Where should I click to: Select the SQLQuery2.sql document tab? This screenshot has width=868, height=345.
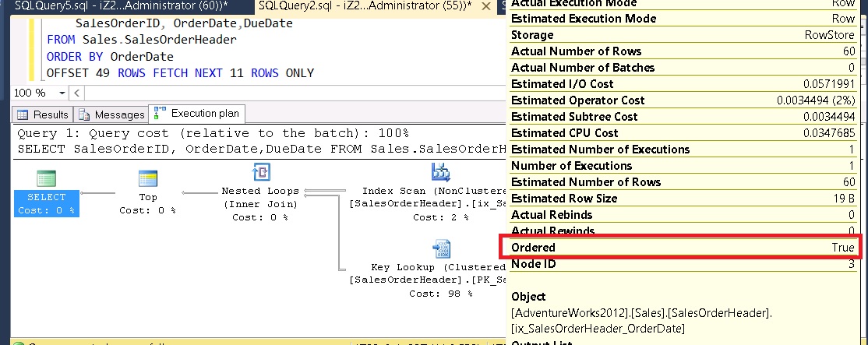point(365,7)
